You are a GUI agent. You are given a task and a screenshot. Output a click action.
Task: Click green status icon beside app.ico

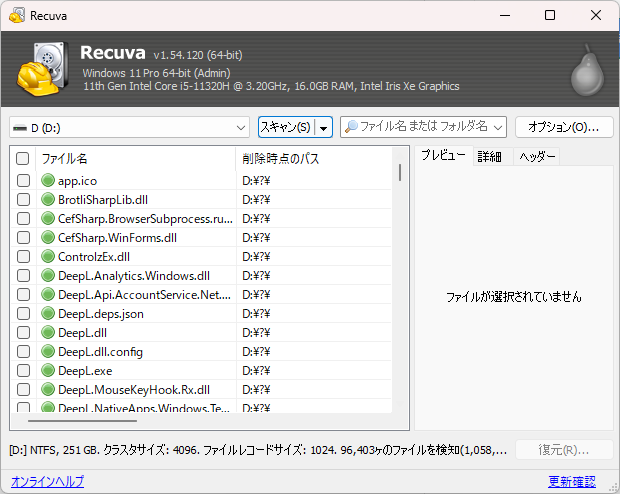pyautogui.click(x=47, y=181)
